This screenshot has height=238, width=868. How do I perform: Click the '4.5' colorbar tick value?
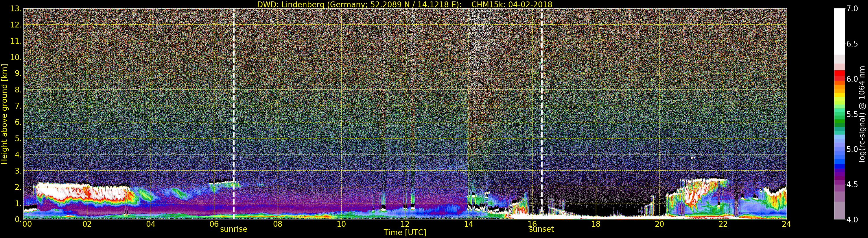(852, 184)
